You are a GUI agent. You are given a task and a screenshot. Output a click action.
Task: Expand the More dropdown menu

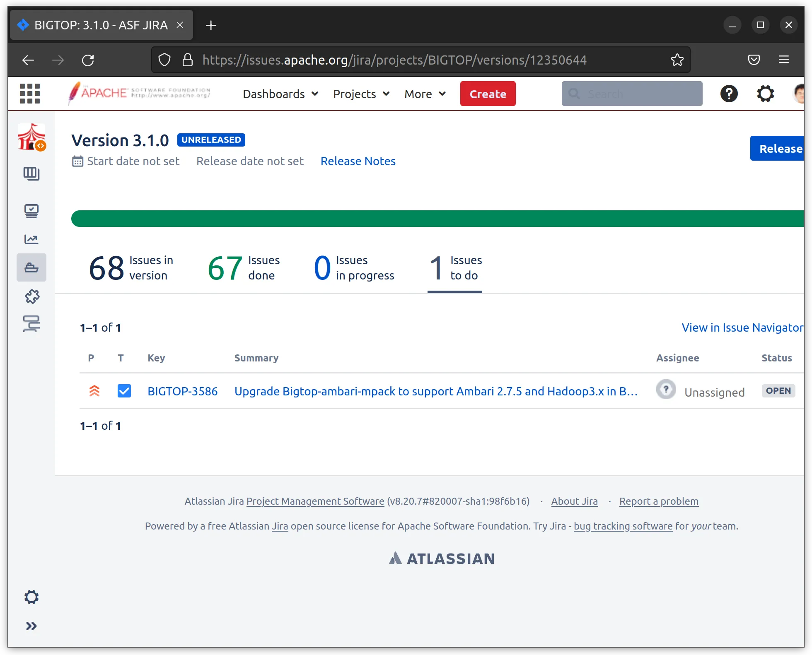point(425,94)
